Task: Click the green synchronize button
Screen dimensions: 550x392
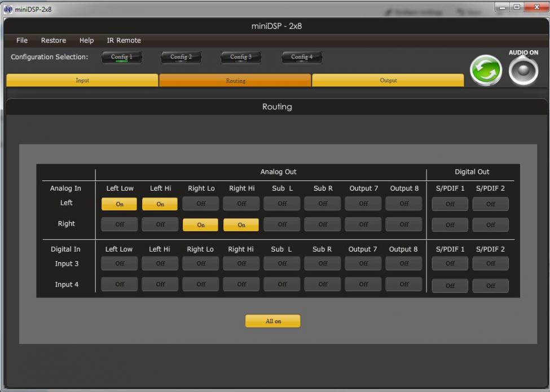Action: pos(486,70)
